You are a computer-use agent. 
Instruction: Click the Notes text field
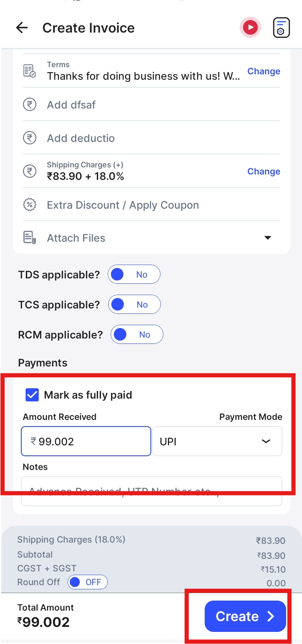pyautogui.click(x=152, y=491)
